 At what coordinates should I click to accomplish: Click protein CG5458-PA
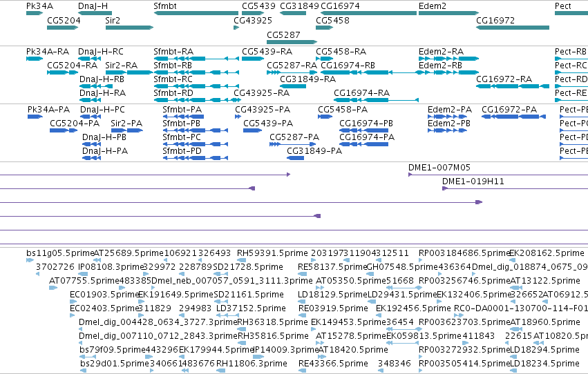tap(325, 117)
